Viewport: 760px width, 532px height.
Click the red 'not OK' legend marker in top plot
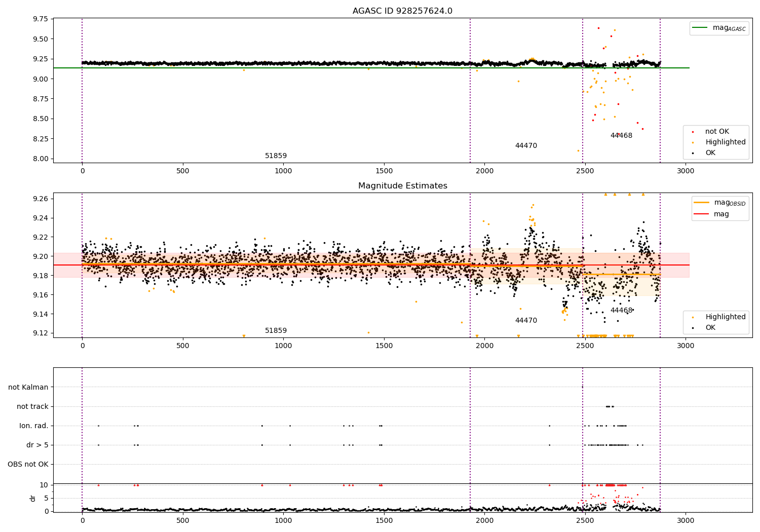[x=693, y=132]
